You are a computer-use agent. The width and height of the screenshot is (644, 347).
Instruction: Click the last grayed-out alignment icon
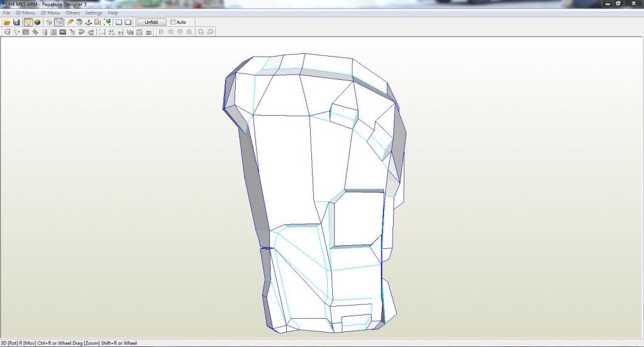click(x=189, y=32)
